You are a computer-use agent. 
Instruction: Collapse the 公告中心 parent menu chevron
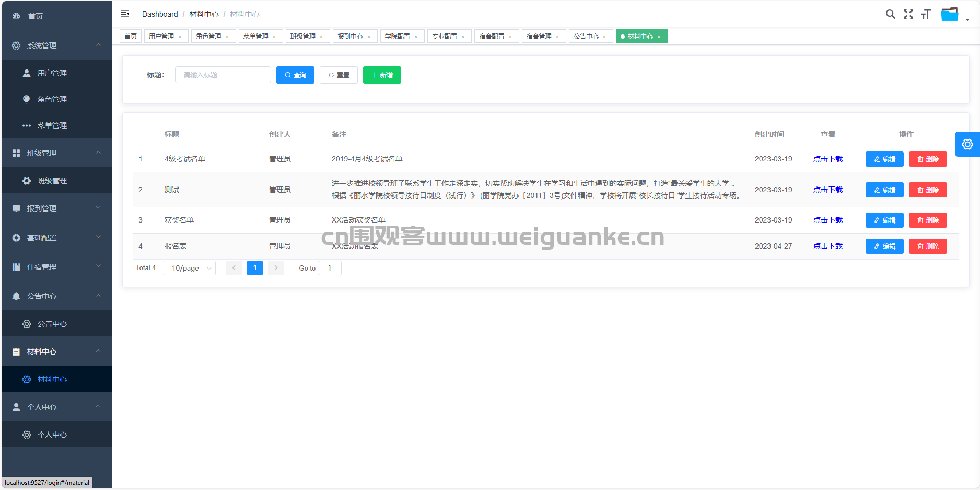[x=98, y=296]
